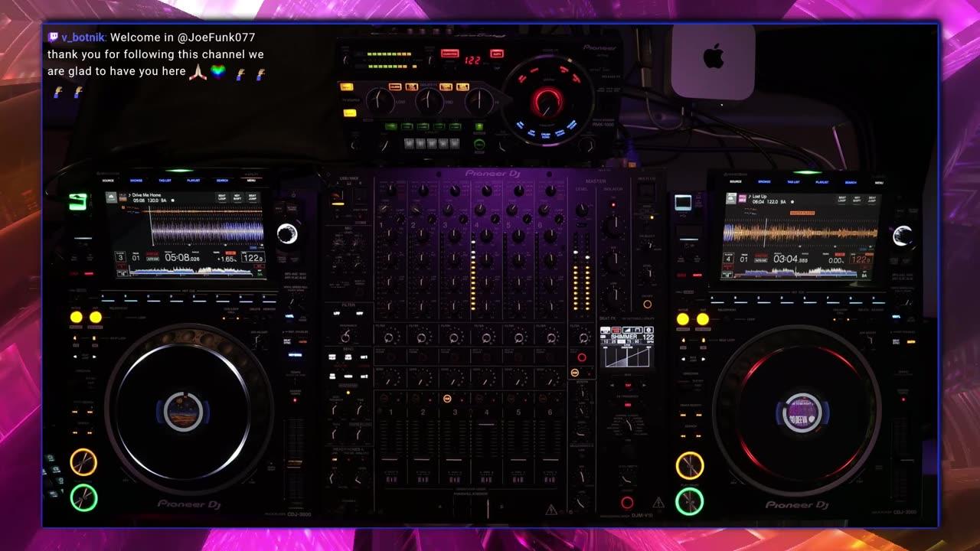980x551 pixels.
Task: Hit the orange CUE button on left CDJ
Action: click(x=83, y=462)
